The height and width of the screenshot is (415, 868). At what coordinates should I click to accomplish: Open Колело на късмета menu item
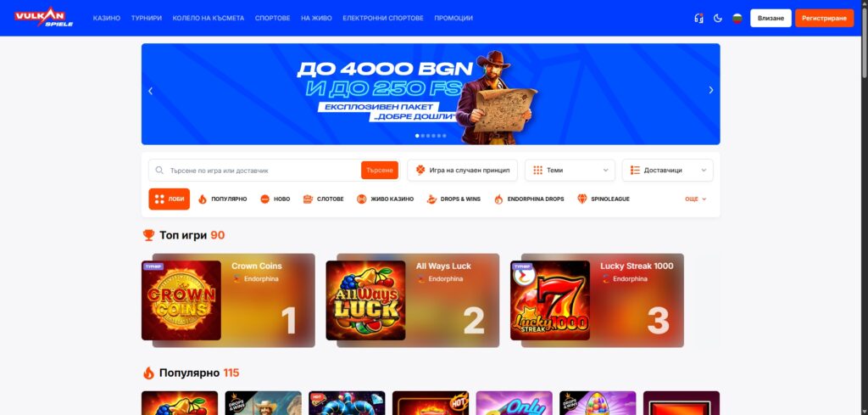(x=209, y=19)
